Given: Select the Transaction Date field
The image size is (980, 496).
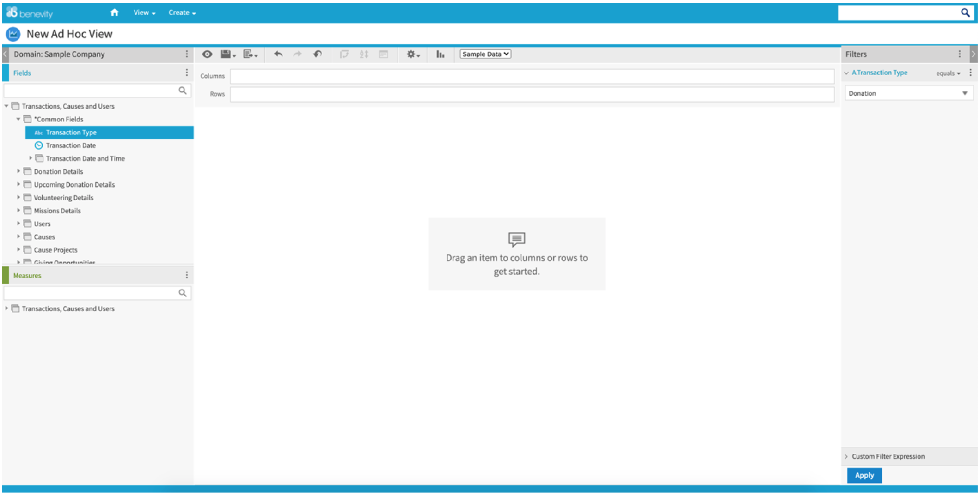Looking at the screenshot, I should 71,145.
